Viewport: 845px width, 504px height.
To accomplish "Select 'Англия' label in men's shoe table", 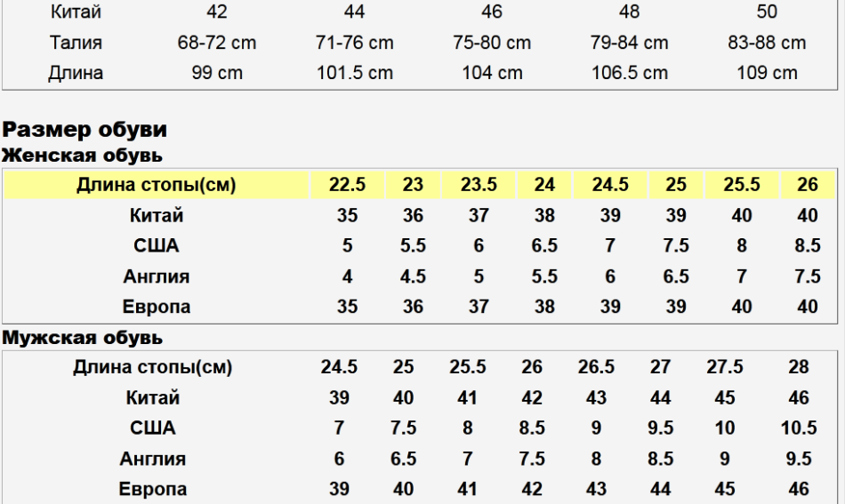I will 153,459.
